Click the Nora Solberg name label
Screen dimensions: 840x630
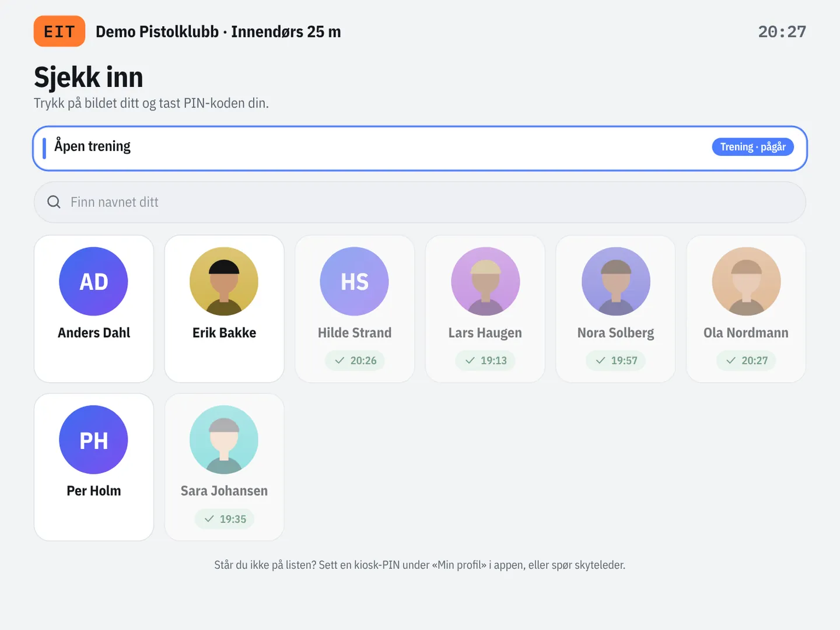click(616, 333)
